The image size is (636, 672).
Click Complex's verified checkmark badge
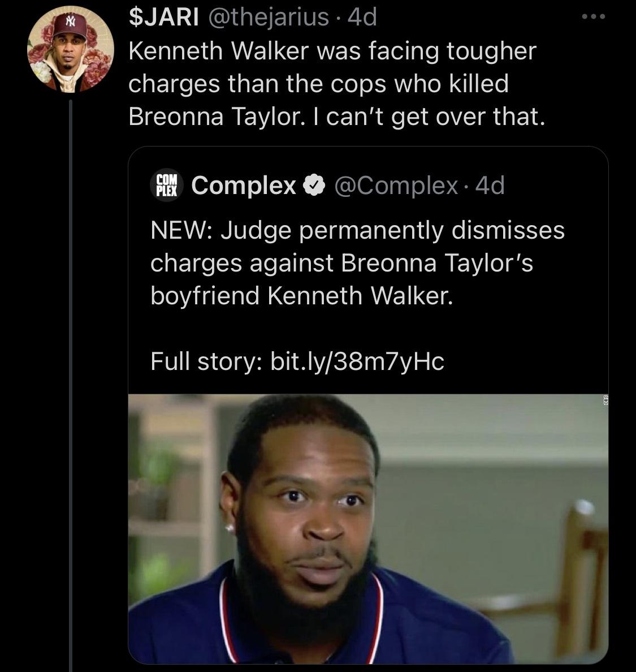pos(314,185)
